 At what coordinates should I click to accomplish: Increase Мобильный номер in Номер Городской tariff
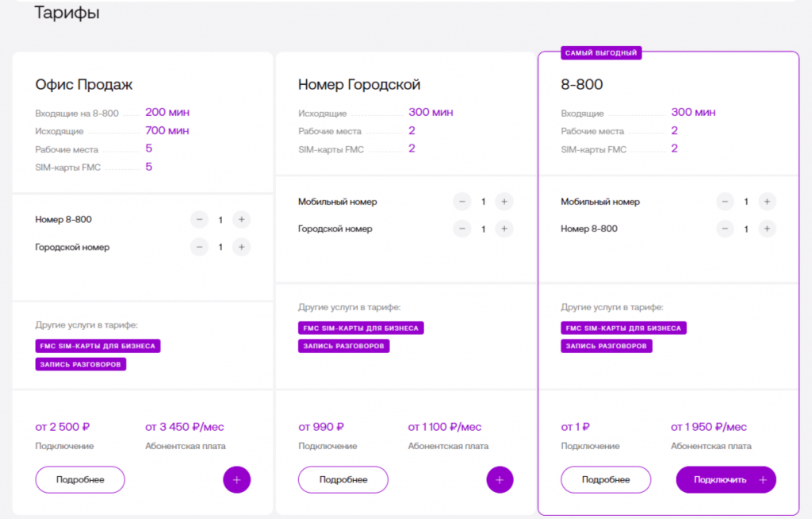pyautogui.click(x=504, y=202)
